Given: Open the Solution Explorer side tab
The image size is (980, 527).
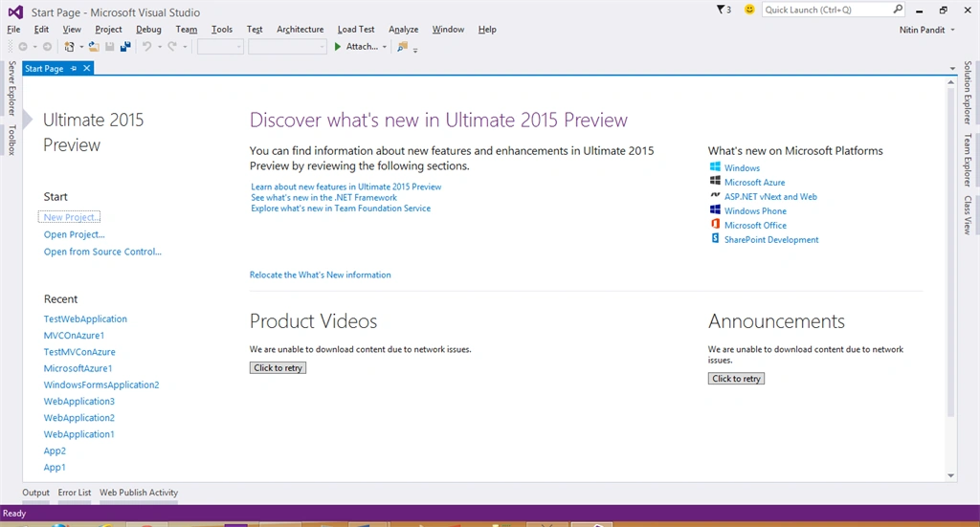Looking at the screenshot, I should coord(968,93).
